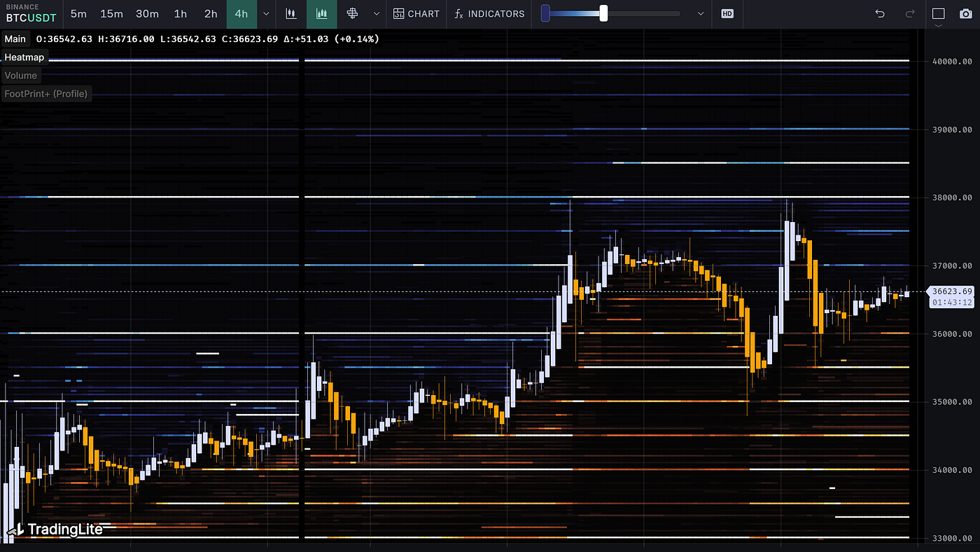Click the OHLC readout O:36542.63
This screenshot has height=552, width=980.
coord(64,39)
